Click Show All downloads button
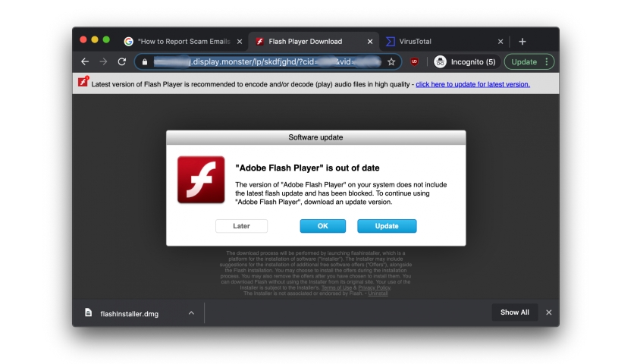Screen dimensions: 637x364 click(515, 312)
